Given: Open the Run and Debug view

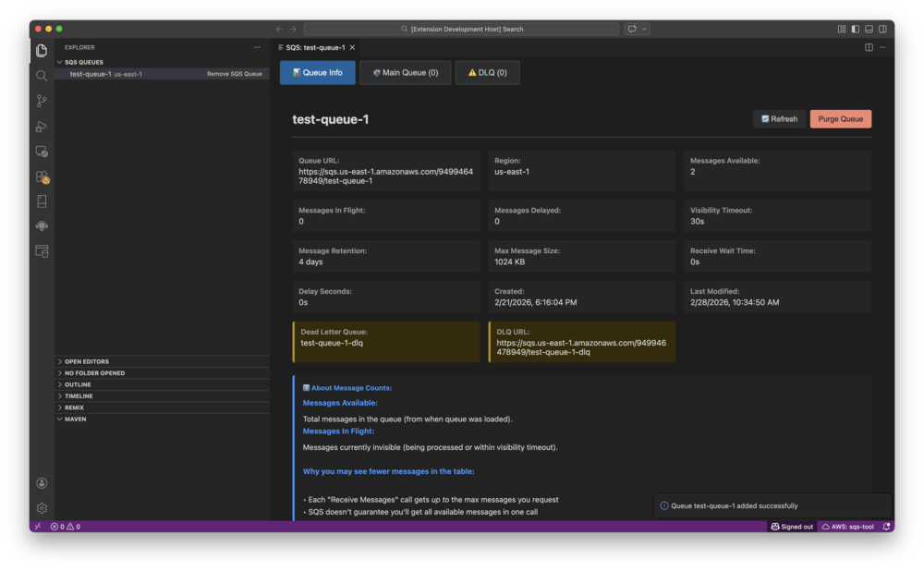Looking at the screenshot, I should [x=42, y=126].
